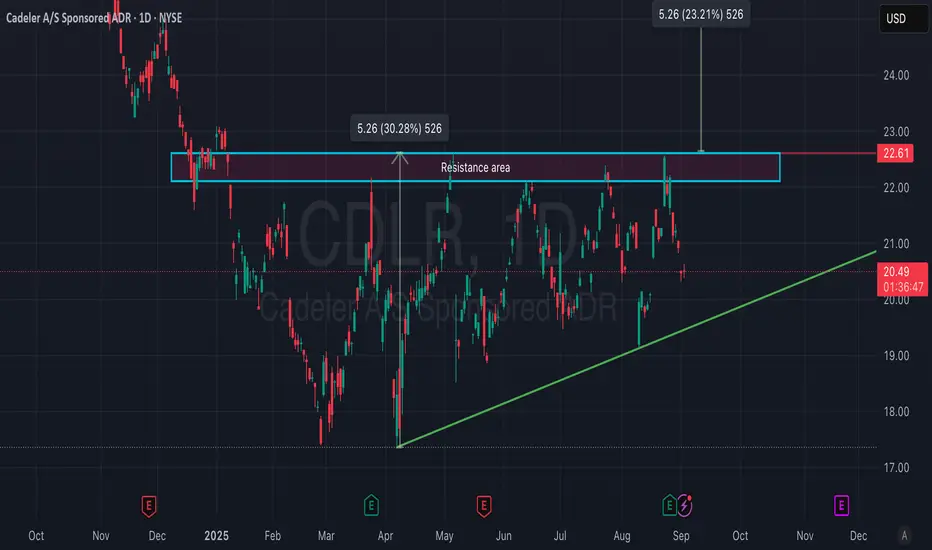Click the purple lightning bolt icon near September

(x=685, y=505)
